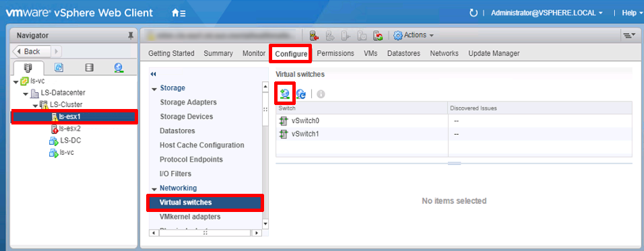Select the ls-vc virtual machine
Viewport: 644px width, 251px height.
67,152
